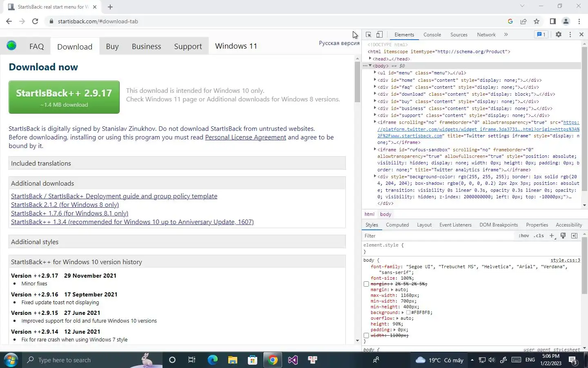This screenshot has width=588, height=368.
Task: Open the Deployment guide and group policy link
Action: click(x=114, y=196)
